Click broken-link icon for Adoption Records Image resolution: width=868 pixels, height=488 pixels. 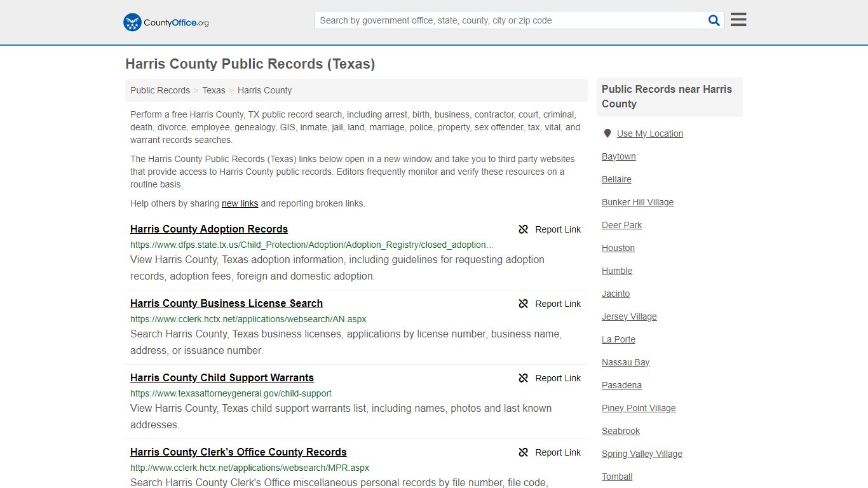[524, 229]
